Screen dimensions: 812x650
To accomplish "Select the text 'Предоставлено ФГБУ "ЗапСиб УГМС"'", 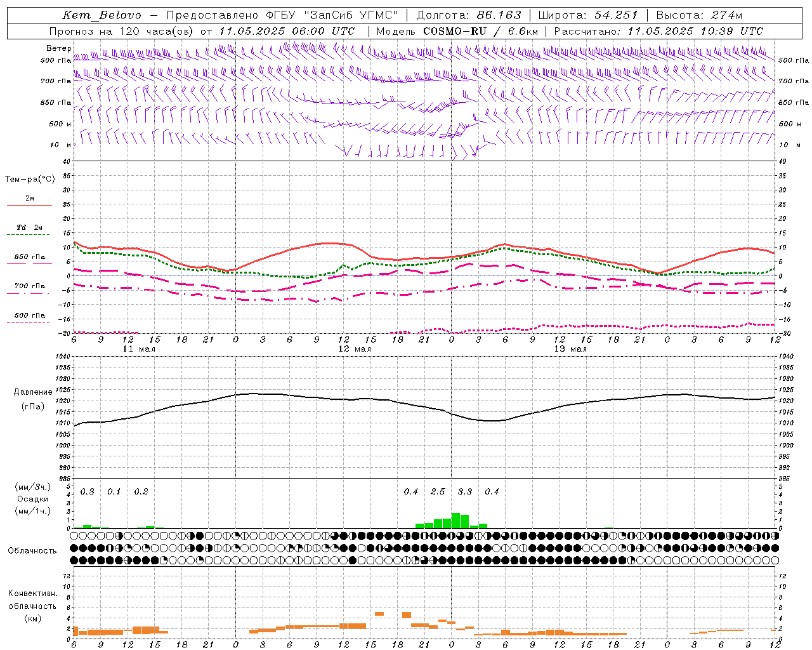I will tap(282, 15).
